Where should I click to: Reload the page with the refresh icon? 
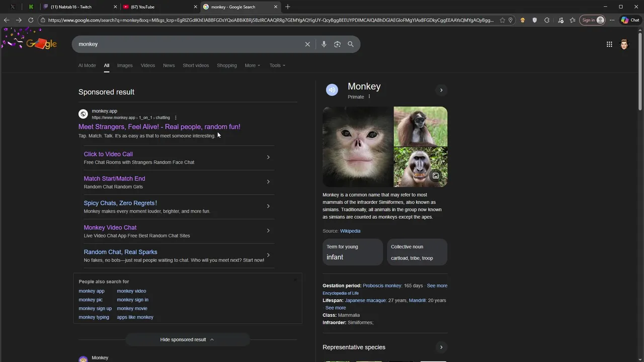pos(31,20)
